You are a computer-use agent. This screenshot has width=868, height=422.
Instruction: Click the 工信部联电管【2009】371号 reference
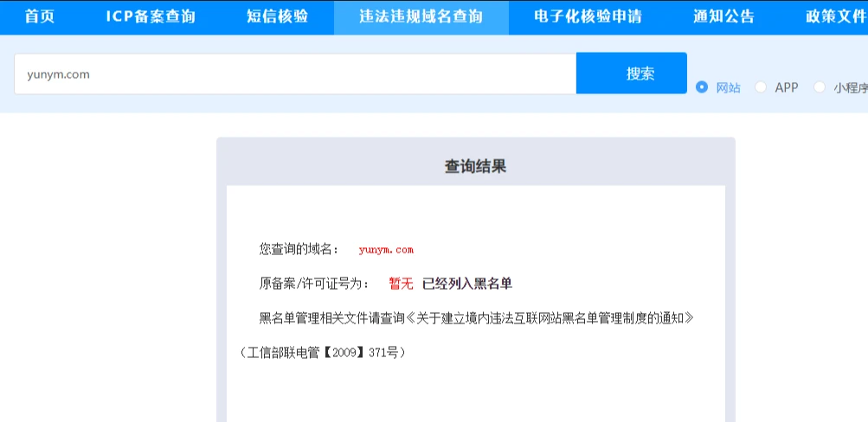tap(322, 353)
